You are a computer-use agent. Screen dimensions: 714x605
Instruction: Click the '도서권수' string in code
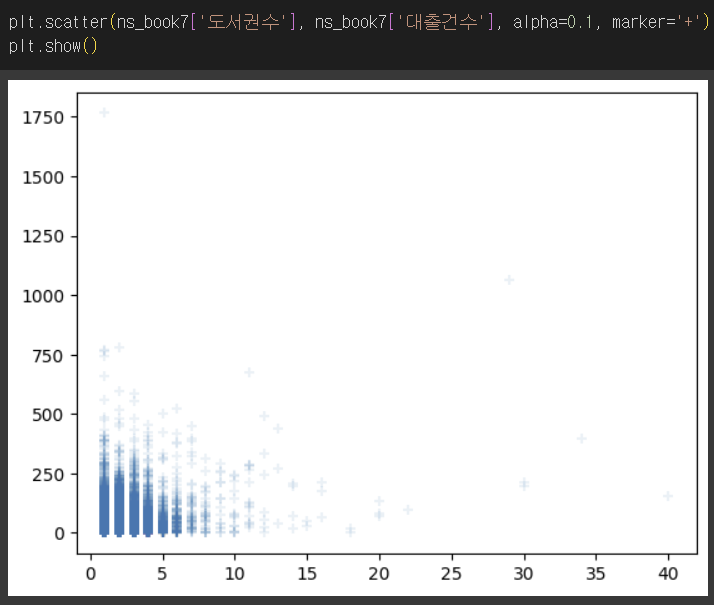243,22
